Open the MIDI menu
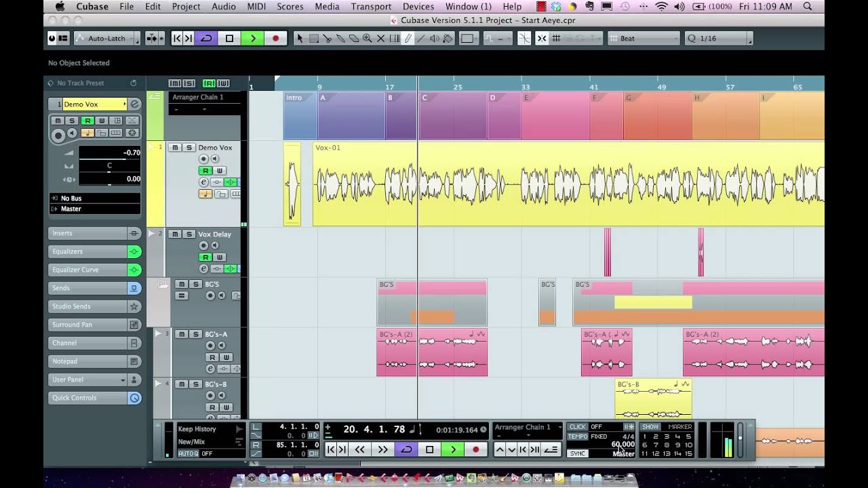 256,7
